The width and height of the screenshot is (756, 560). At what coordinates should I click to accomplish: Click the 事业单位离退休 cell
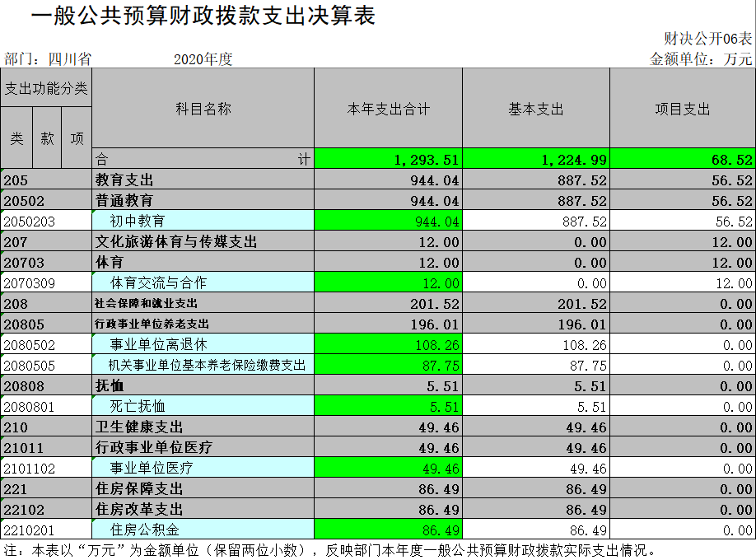coord(203,344)
